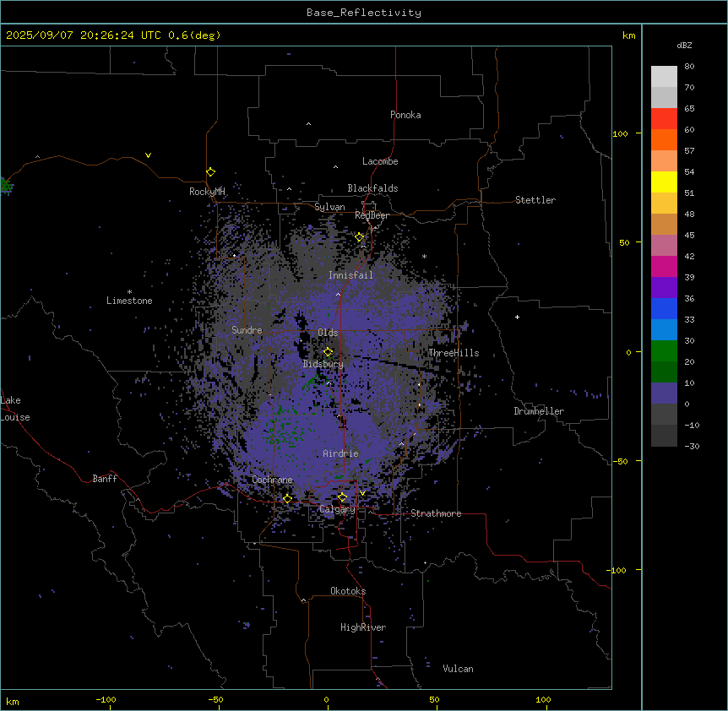
Task: Click the dBZ legend heading
Action: coord(684,45)
